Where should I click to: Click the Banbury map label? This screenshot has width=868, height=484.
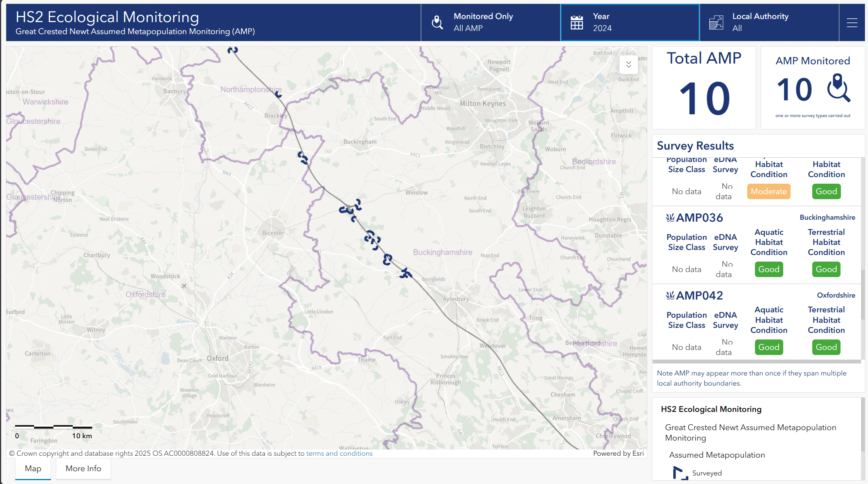tap(175, 91)
